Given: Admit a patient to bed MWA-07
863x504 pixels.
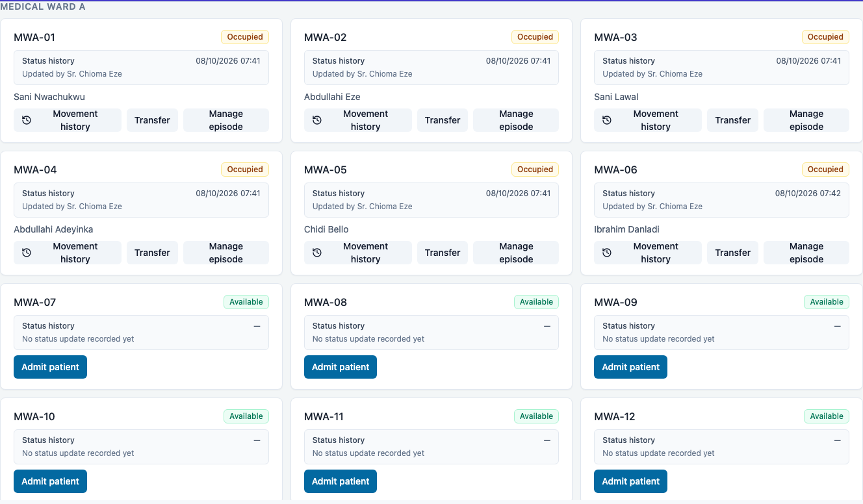Looking at the screenshot, I should pos(50,367).
